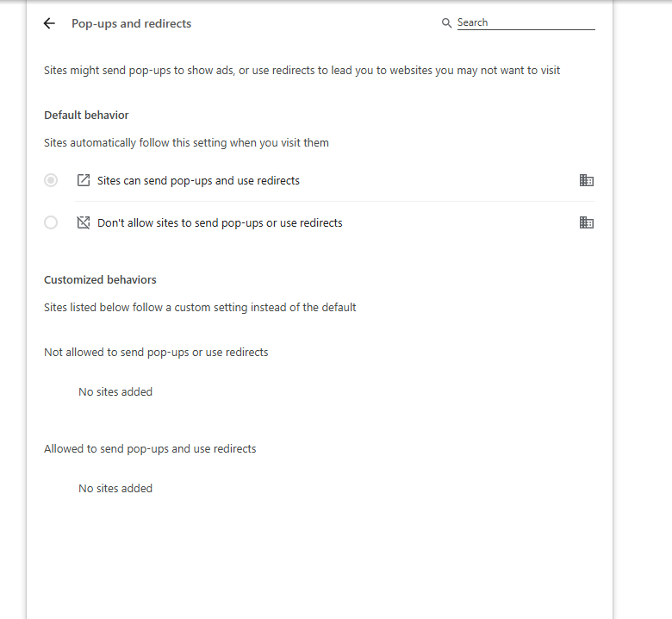The image size is (672, 619).
Task: Click the 'Customized behaviors' heading
Action: coord(100,279)
